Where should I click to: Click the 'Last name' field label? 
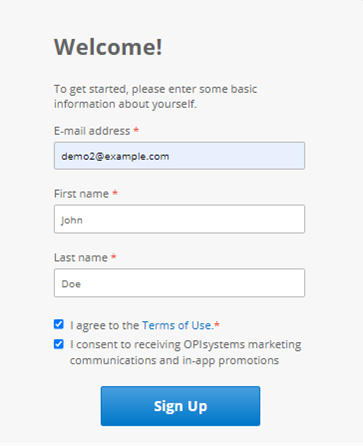(81, 257)
